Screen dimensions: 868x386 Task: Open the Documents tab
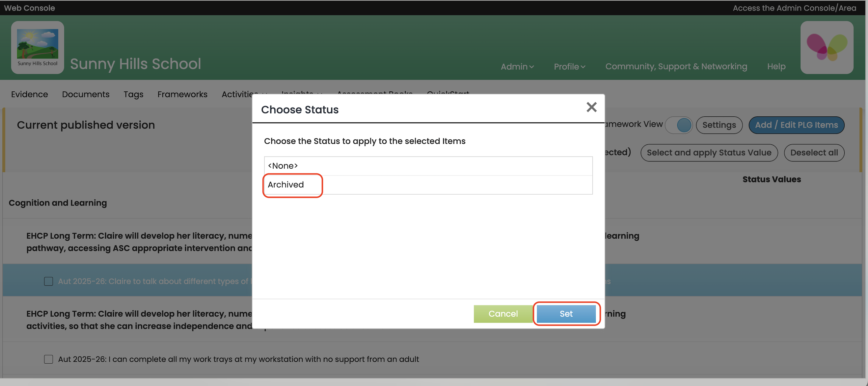(x=86, y=94)
